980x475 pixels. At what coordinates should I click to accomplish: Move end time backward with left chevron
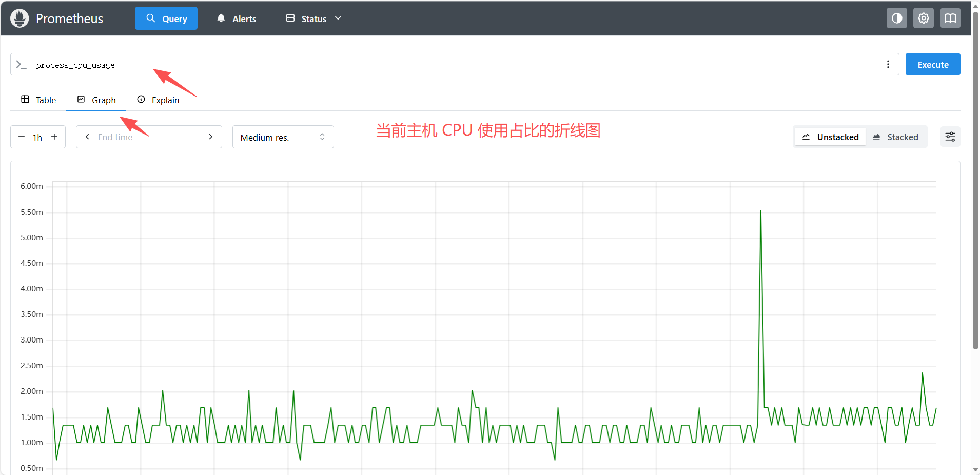click(x=87, y=137)
